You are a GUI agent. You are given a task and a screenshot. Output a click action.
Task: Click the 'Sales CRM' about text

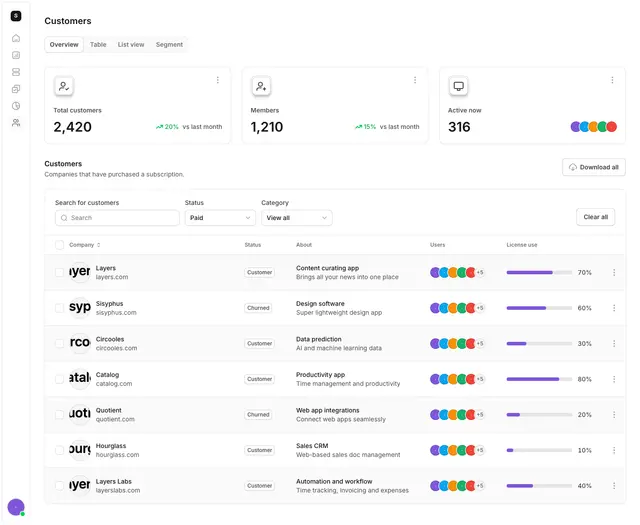pyautogui.click(x=312, y=446)
